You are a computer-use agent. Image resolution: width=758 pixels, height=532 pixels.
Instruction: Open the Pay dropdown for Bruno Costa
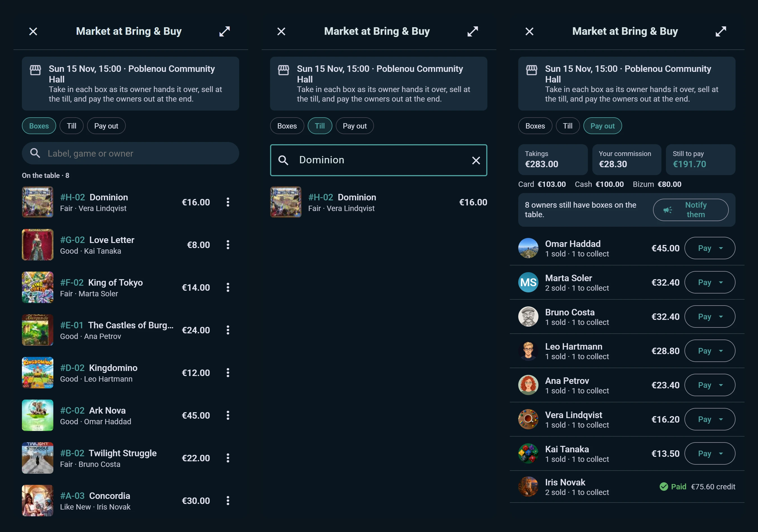click(x=710, y=317)
